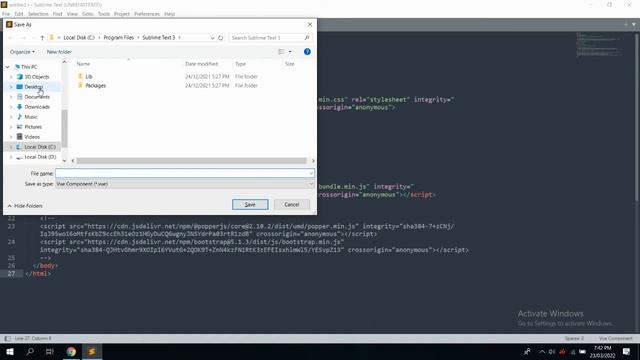Select Sublime Text 3 in address path
The height and width of the screenshot is (360, 640).
(158, 38)
